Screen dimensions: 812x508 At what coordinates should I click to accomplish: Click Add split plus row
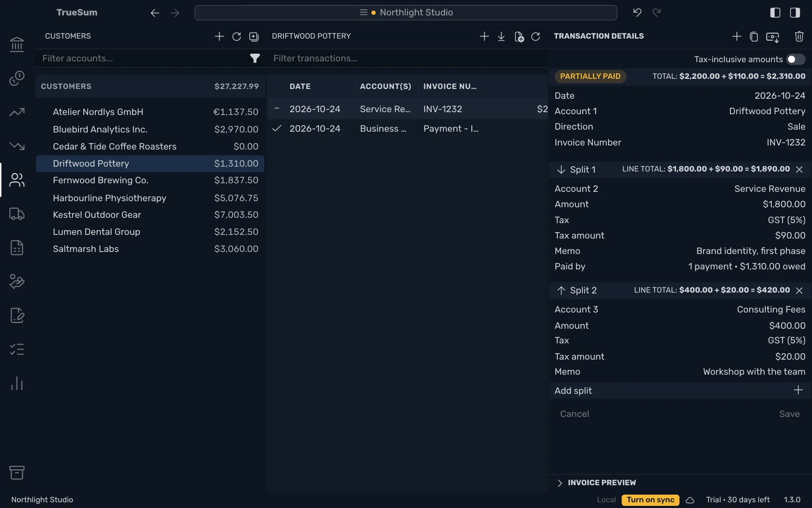coord(680,391)
